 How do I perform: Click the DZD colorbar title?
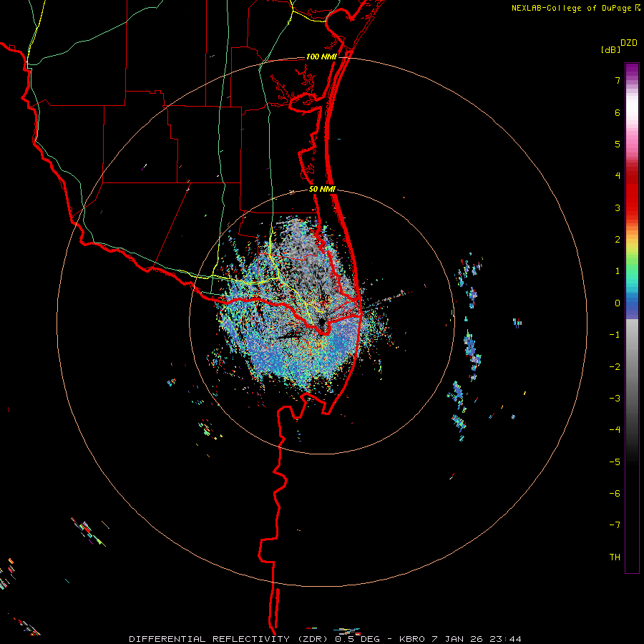(x=629, y=43)
